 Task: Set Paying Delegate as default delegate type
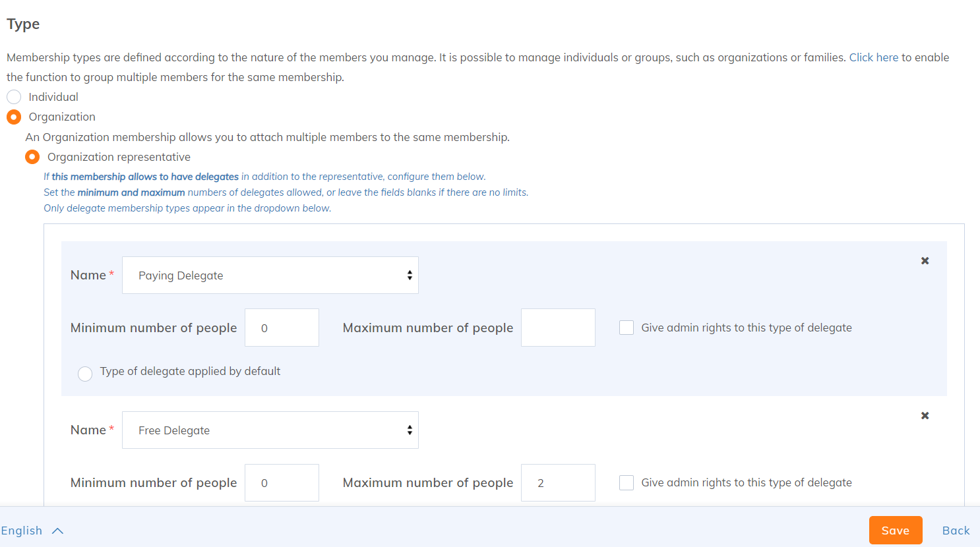[x=85, y=374]
